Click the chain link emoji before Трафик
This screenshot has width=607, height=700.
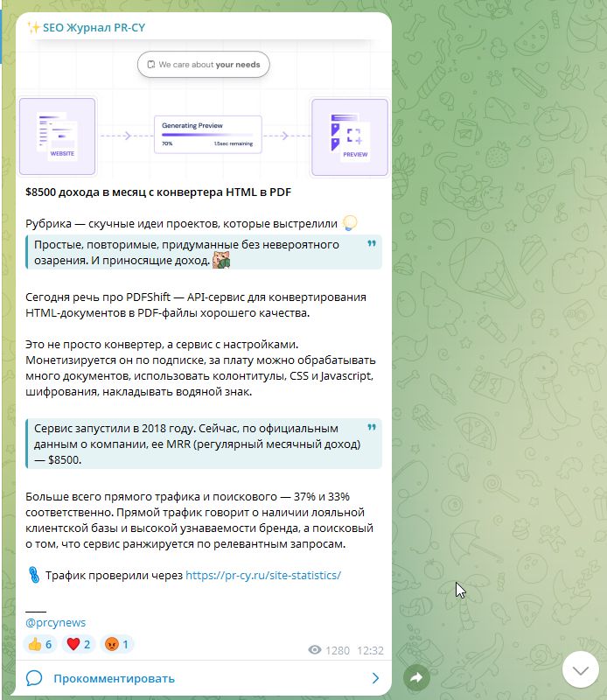(34, 575)
